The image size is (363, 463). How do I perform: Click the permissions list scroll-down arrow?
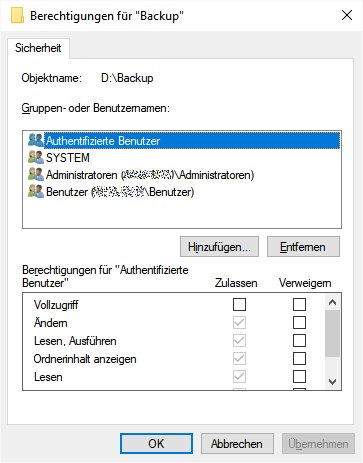pos(332,381)
